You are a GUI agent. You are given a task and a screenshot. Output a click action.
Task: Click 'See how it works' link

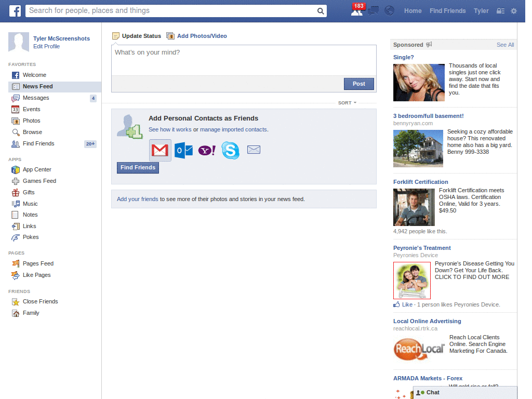(x=170, y=129)
